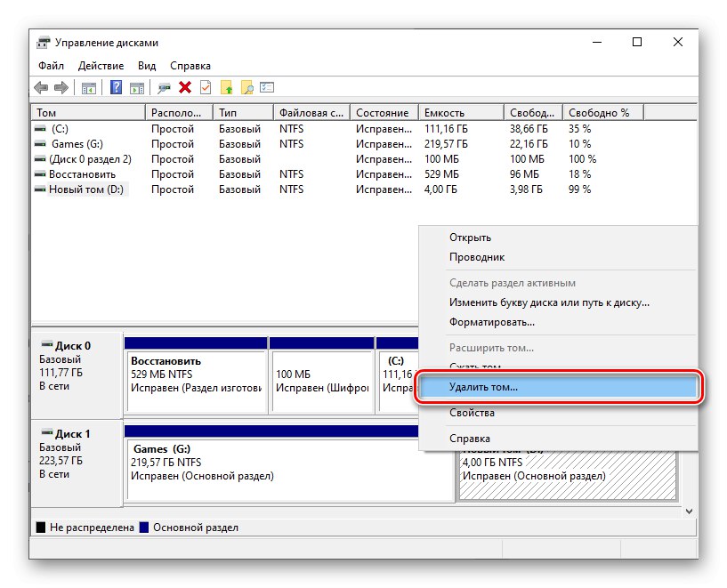Click Свойства in the context menu
727x588 pixels.
click(472, 413)
